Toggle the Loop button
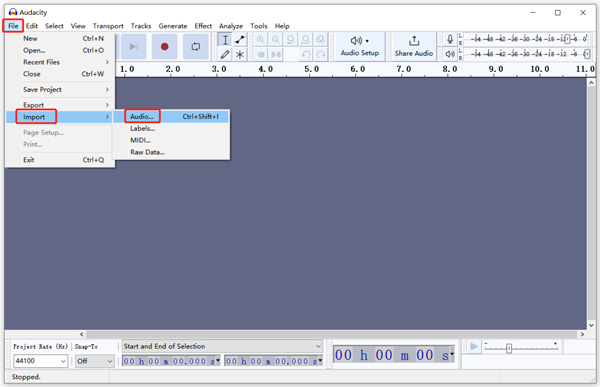The image size is (600, 387). pyautogui.click(x=196, y=47)
